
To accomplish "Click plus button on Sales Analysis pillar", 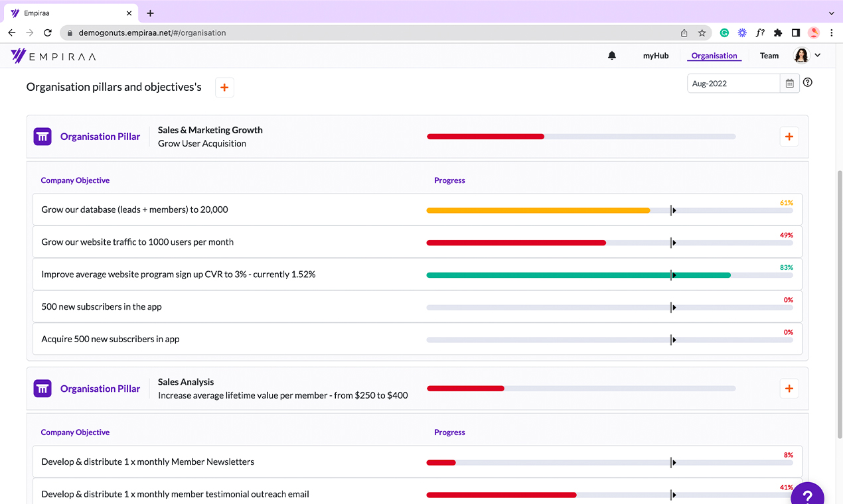I will 789,389.
